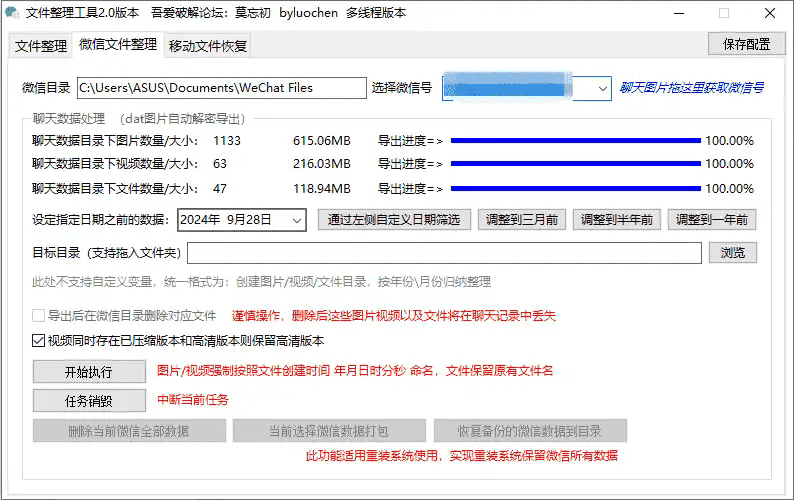794x500 pixels.
Task: Click the 任务销毁 button
Action: click(x=89, y=401)
